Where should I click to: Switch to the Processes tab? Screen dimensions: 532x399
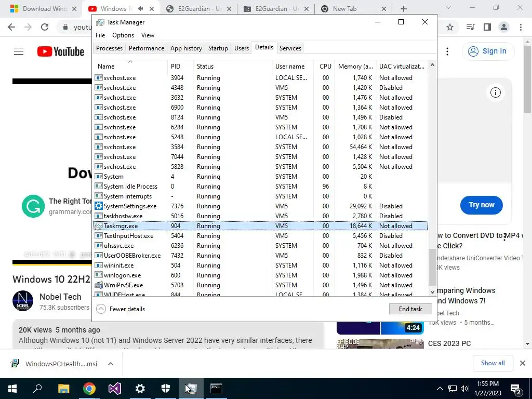pyautogui.click(x=109, y=48)
